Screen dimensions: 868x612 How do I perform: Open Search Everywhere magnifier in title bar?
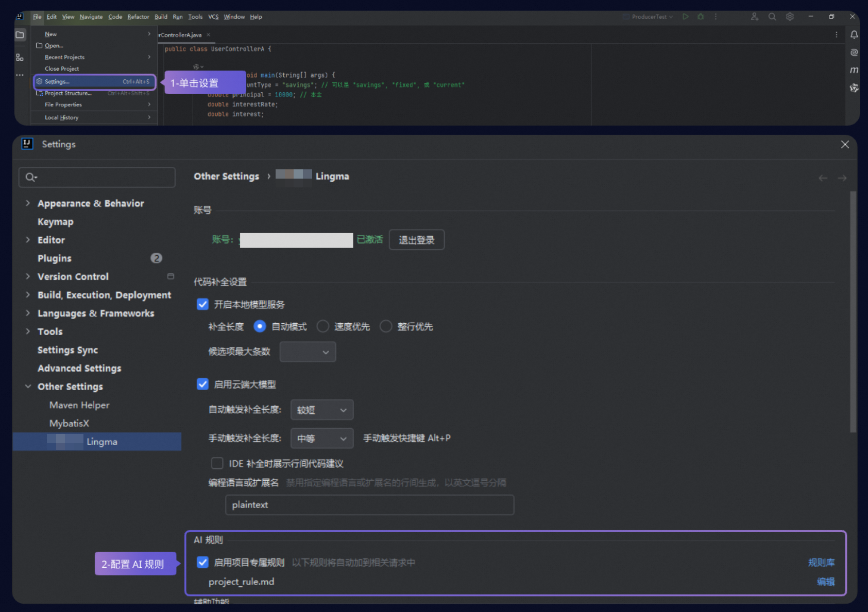[x=772, y=16]
